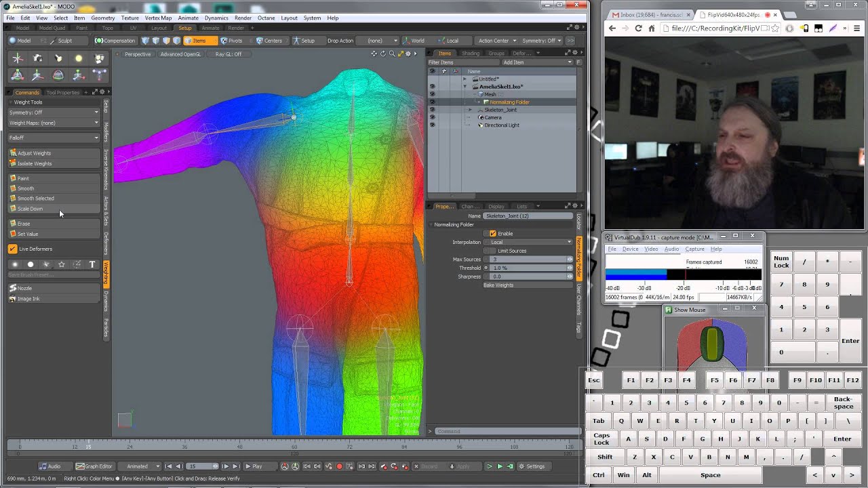The image size is (868, 488).
Task: Open the Weight Maps dropdown
Action: (x=54, y=123)
